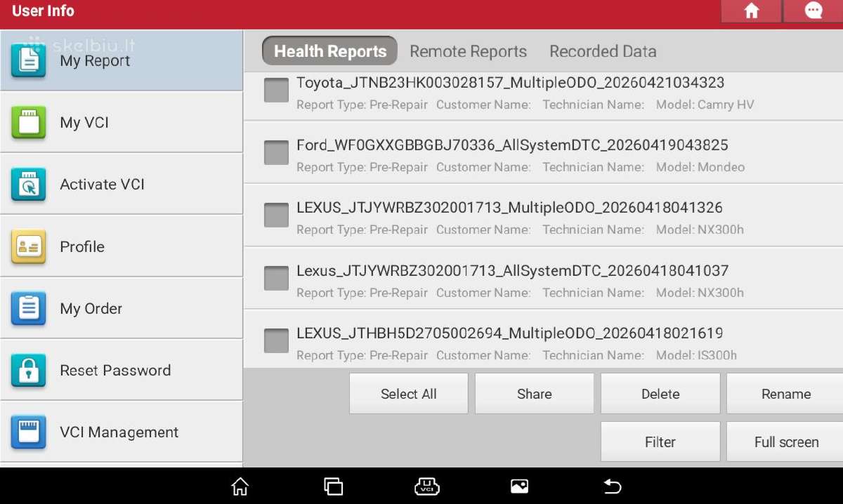The width and height of the screenshot is (843, 504).
Task: Tap the recent apps navigation icon
Action: click(333, 486)
